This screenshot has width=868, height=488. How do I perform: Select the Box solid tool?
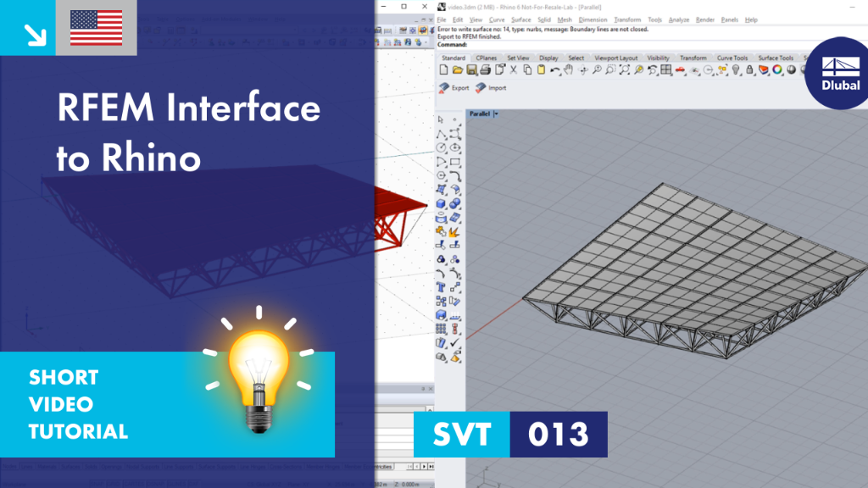click(x=441, y=203)
